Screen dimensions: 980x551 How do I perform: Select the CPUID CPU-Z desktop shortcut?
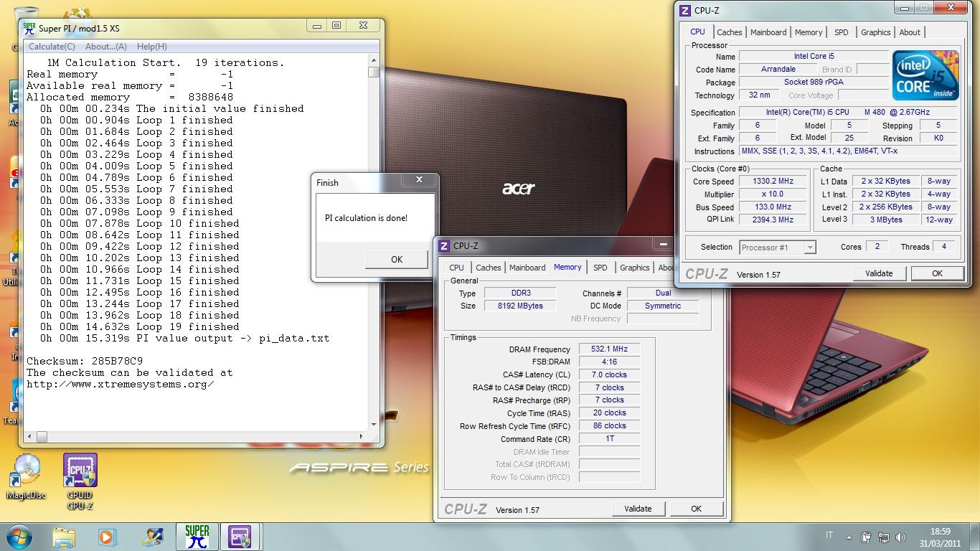(80, 481)
